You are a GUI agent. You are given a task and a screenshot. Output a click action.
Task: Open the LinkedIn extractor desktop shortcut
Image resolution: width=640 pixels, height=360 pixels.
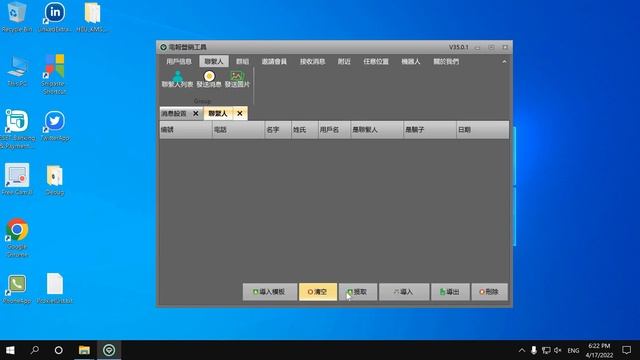pyautogui.click(x=55, y=17)
